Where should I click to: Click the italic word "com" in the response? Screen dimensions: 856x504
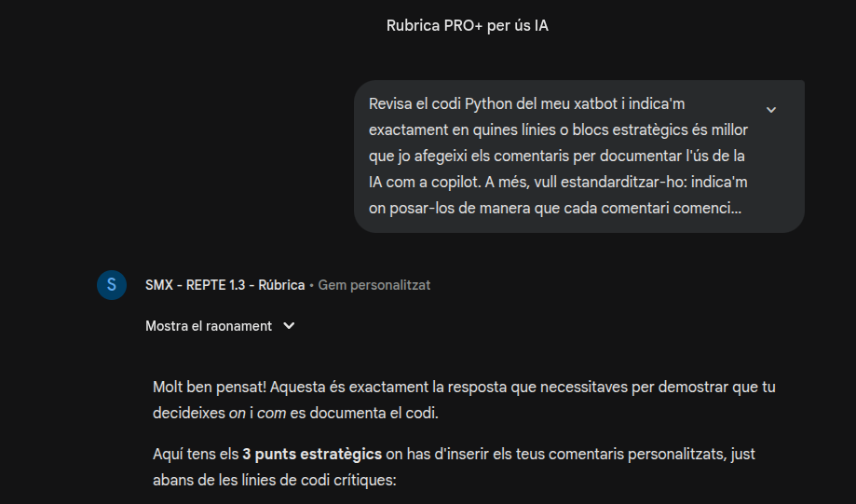(270, 412)
